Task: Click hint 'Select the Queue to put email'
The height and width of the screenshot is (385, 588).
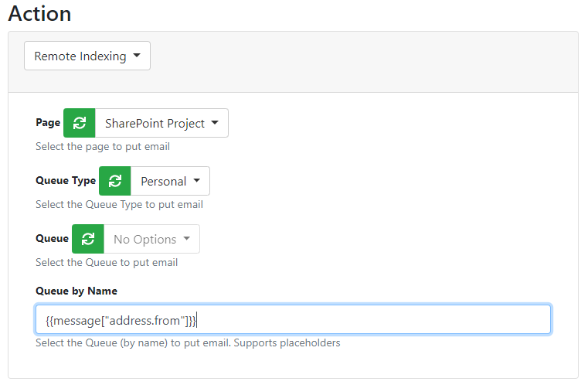Action: (107, 262)
